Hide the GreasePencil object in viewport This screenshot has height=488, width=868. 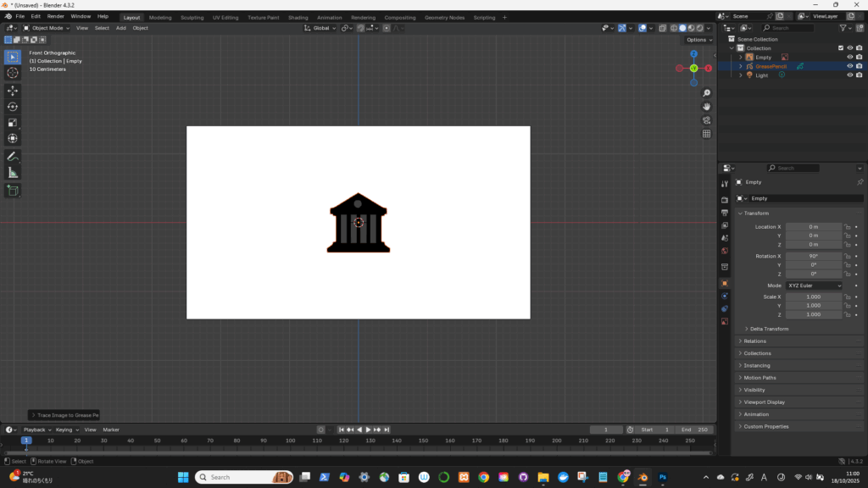click(x=849, y=66)
